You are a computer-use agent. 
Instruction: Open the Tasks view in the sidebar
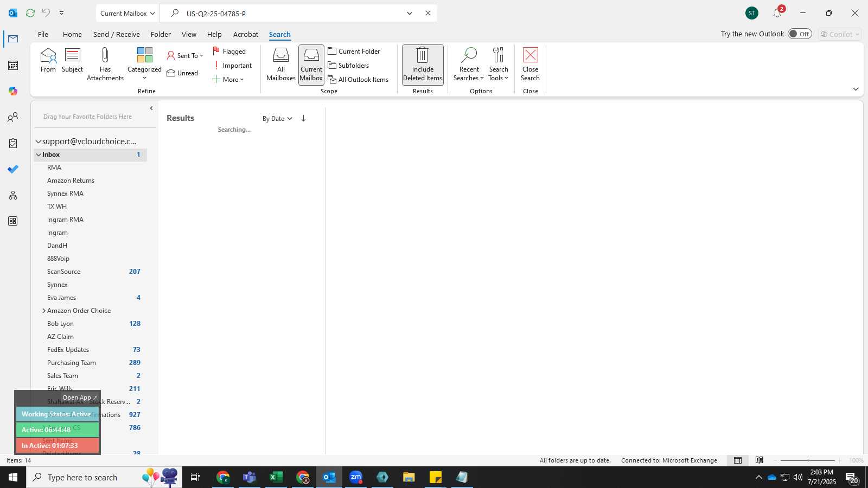[13, 143]
